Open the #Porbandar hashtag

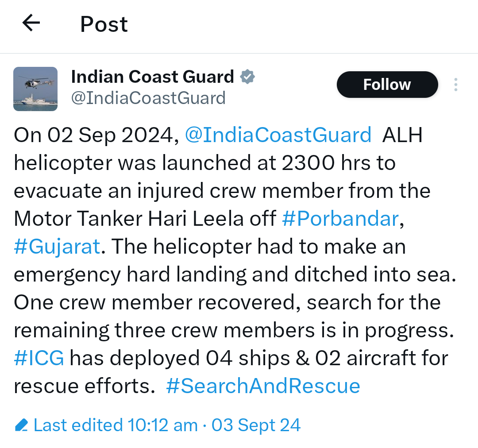[340, 219]
